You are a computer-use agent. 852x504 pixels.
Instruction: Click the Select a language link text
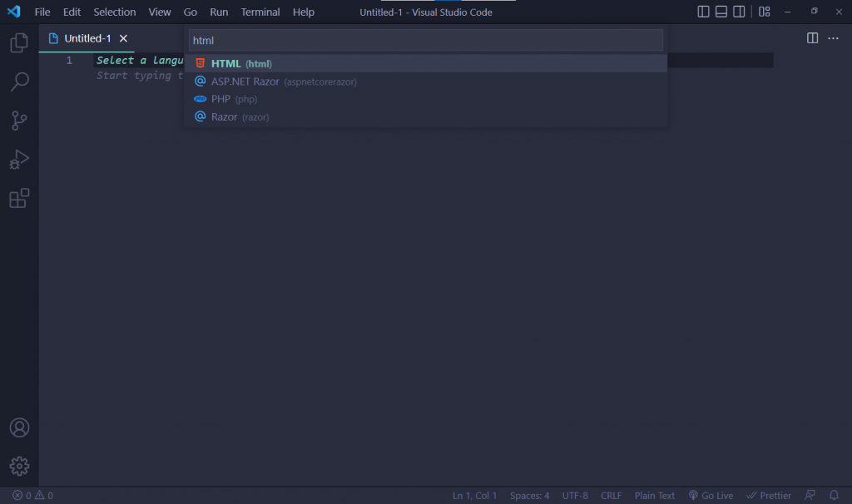(140, 60)
